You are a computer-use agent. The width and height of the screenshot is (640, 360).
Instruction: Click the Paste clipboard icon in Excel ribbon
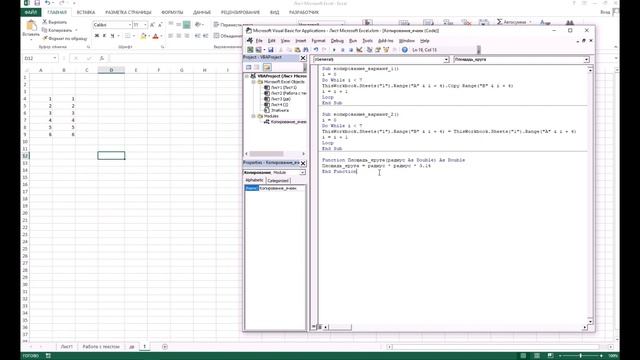(31, 26)
